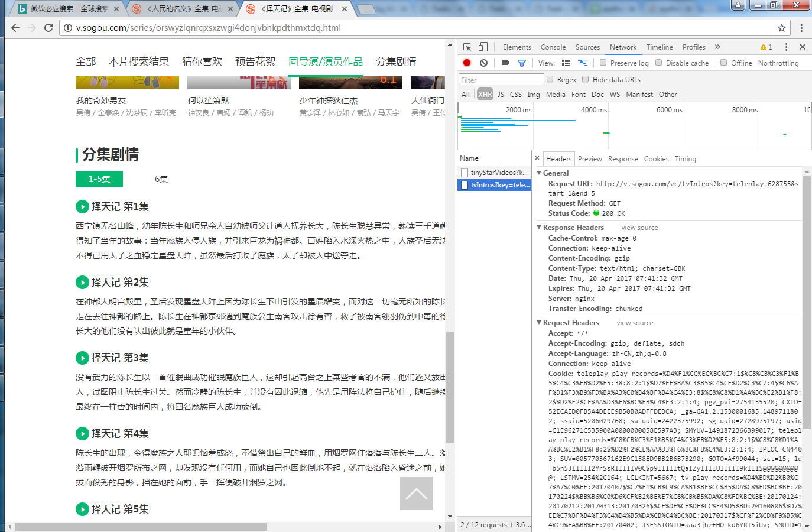Select the inspect element tool in DevTools
This screenshot has width=812, height=532.
[x=466, y=47]
